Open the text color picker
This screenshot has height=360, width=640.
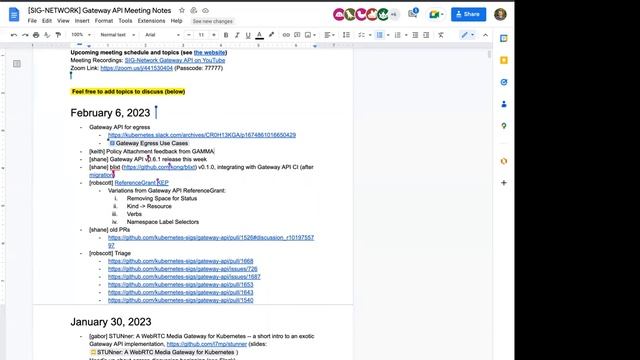pos(259,35)
